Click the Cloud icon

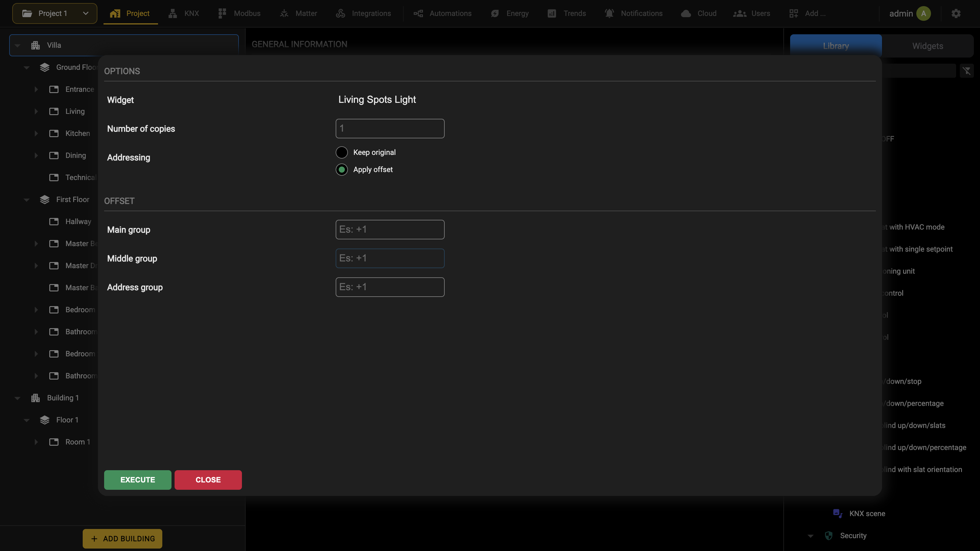[686, 14]
